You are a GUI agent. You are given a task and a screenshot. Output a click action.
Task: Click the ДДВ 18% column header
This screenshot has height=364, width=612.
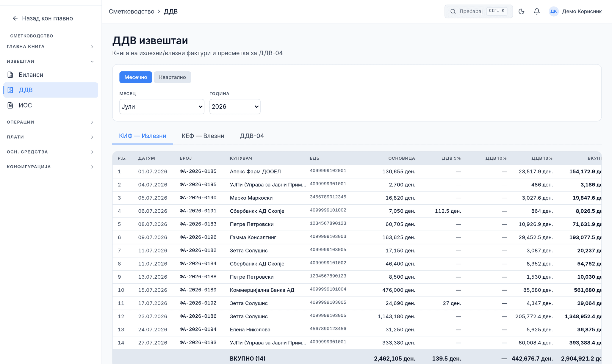542,159
